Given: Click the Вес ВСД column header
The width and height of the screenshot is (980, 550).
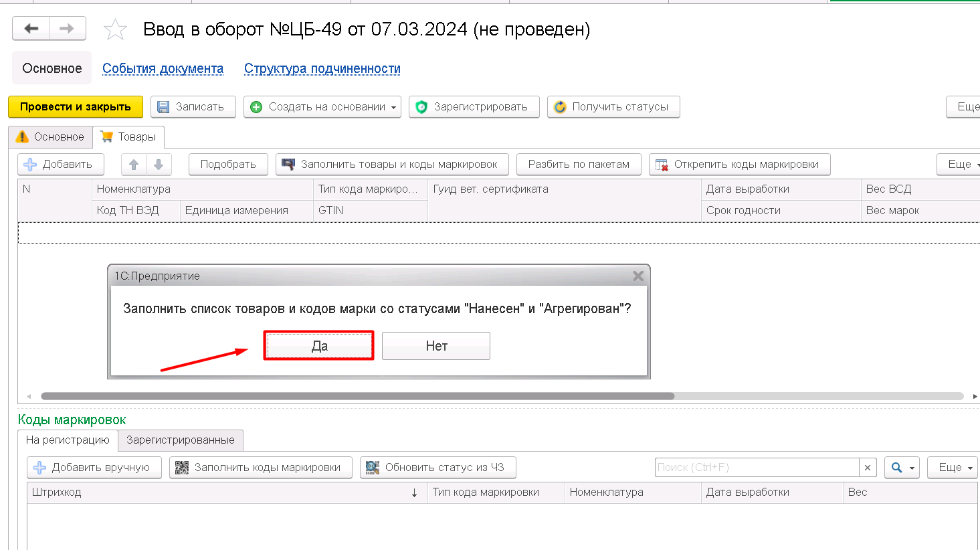Looking at the screenshot, I should pyautogui.click(x=920, y=189).
